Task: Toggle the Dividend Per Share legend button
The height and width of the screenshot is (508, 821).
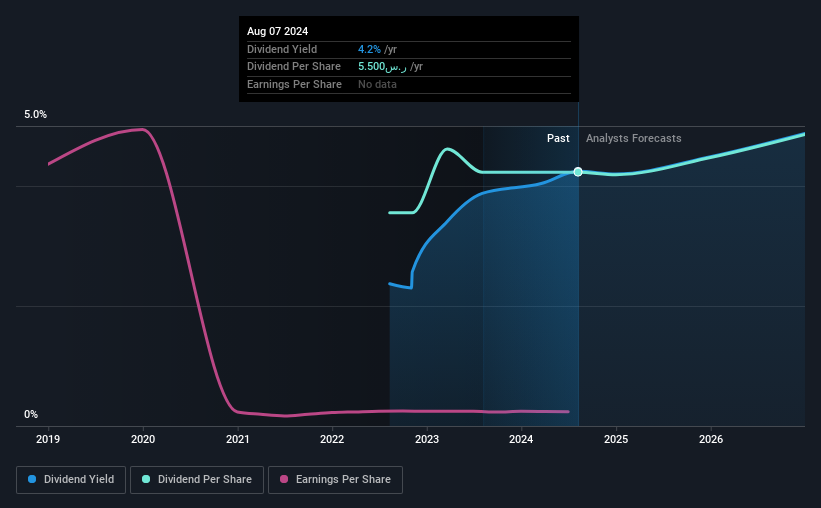Action: click(197, 480)
